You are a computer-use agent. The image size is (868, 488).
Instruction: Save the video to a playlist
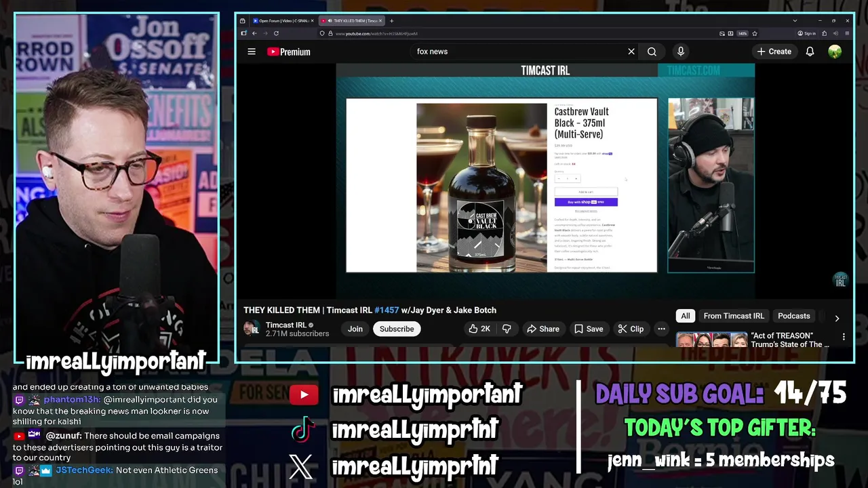point(589,329)
